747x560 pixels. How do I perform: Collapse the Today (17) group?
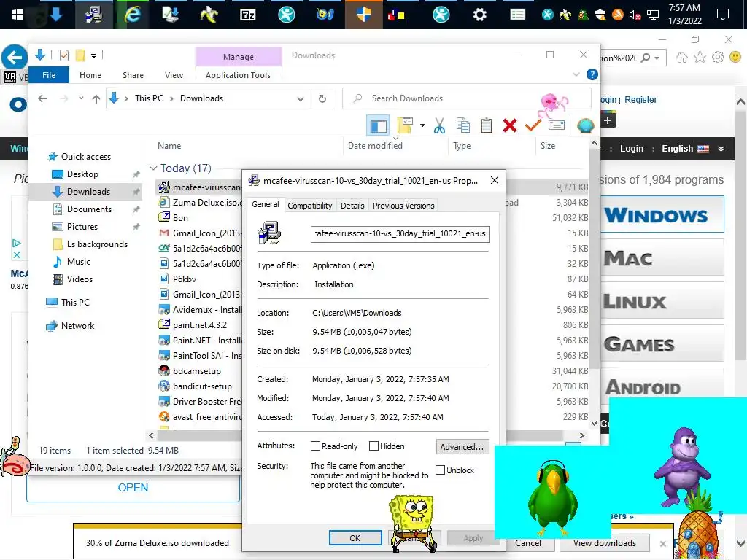(153, 168)
